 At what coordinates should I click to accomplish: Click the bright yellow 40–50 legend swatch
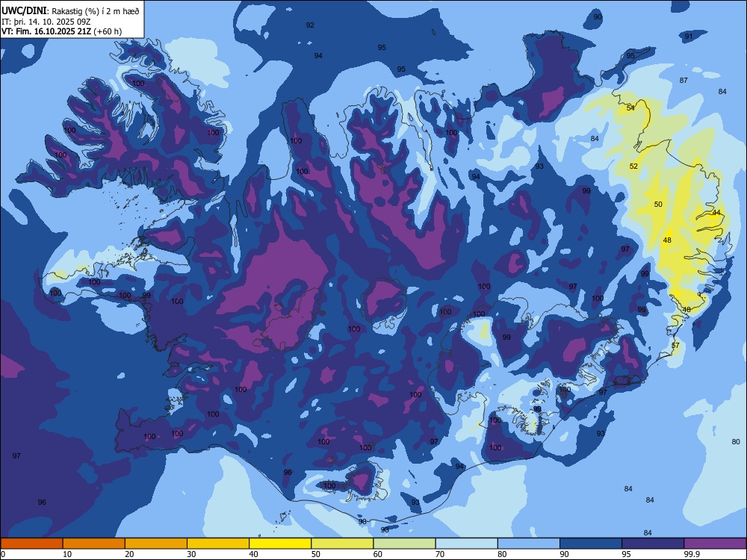coord(280,544)
